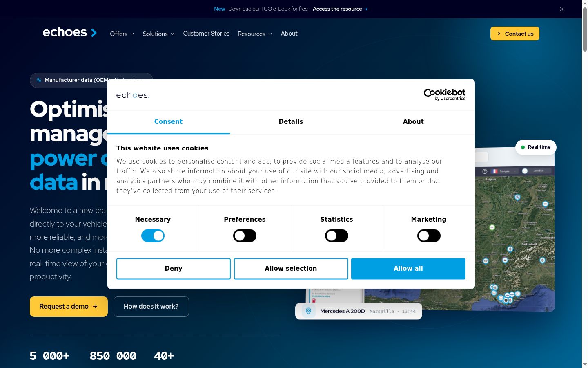Click the "Download our TCO e-book for free" text

tap(268, 9)
